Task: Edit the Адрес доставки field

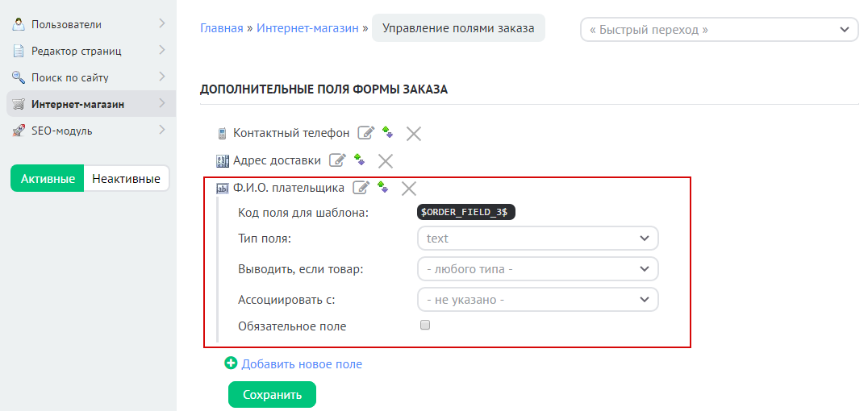Action: point(337,160)
